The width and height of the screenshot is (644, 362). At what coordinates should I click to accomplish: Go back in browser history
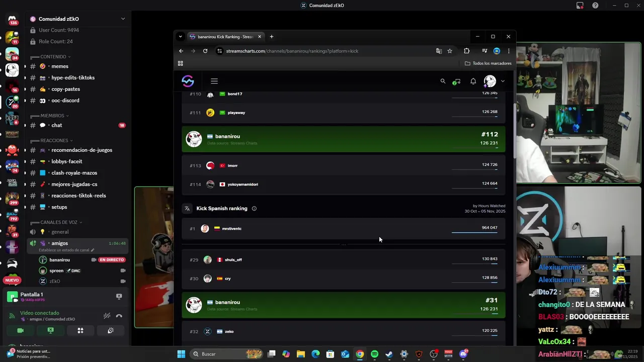coord(181,51)
